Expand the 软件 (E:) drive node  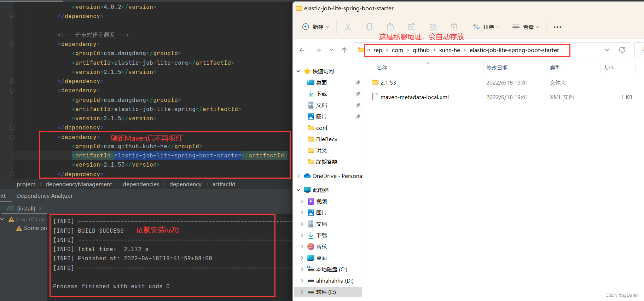point(302,292)
